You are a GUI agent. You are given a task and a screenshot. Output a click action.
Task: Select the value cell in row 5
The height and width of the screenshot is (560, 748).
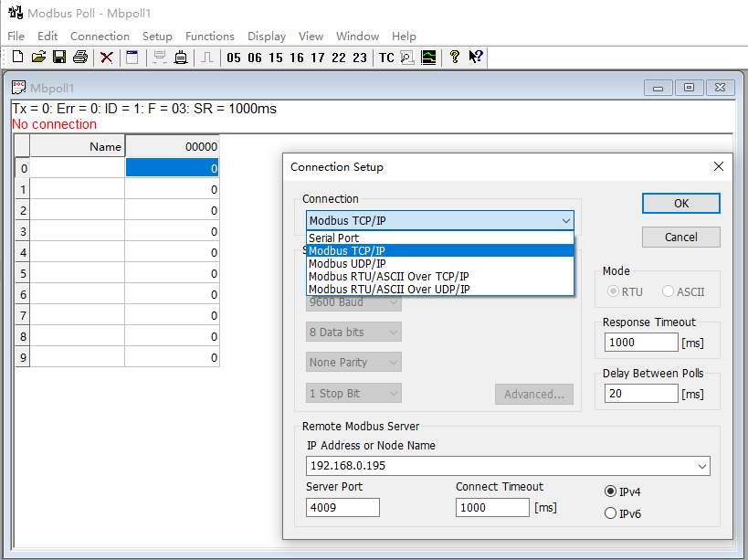pyautogui.click(x=173, y=273)
